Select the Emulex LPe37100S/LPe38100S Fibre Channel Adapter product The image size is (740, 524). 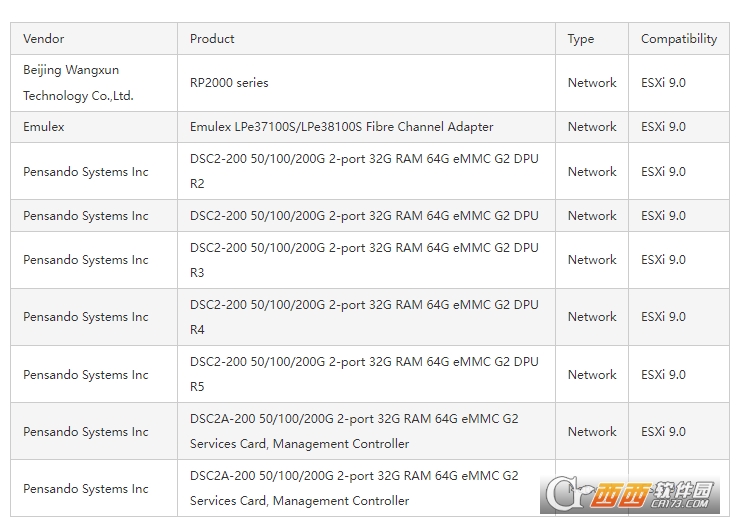tap(342, 127)
